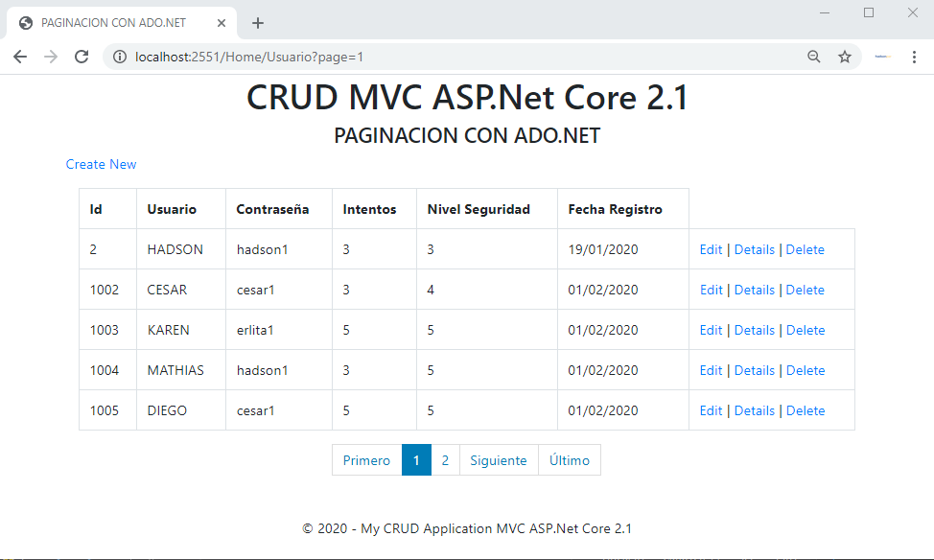Click the browser back arrow icon
Screen dimensions: 934x560
coord(19,57)
